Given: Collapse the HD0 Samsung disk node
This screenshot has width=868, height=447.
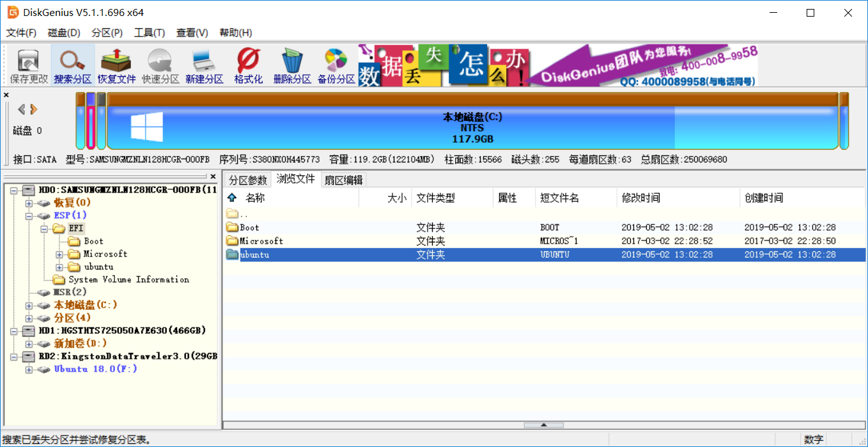Looking at the screenshot, I should [13, 190].
